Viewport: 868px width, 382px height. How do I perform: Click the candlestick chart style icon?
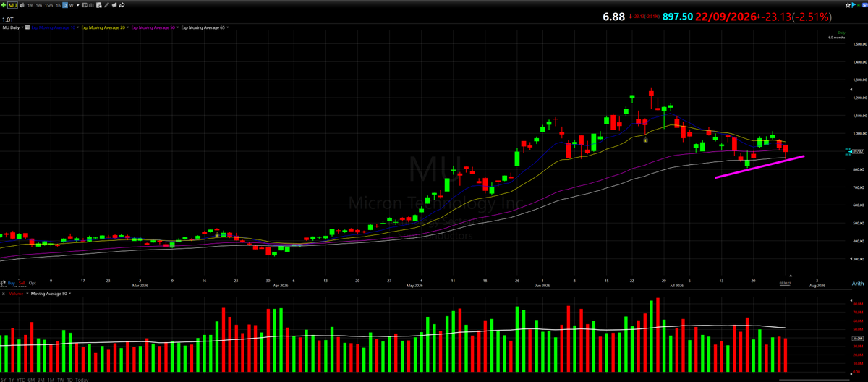(85, 5)
